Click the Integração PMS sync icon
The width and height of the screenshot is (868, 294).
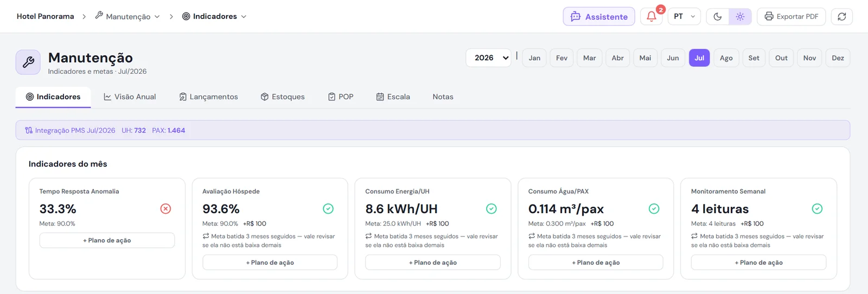29,130
